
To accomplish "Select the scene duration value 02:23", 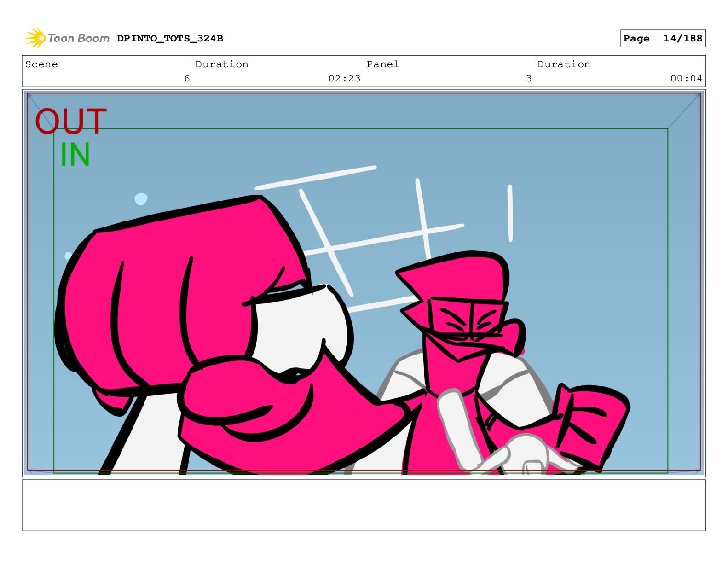I will (x=344, y=79).
